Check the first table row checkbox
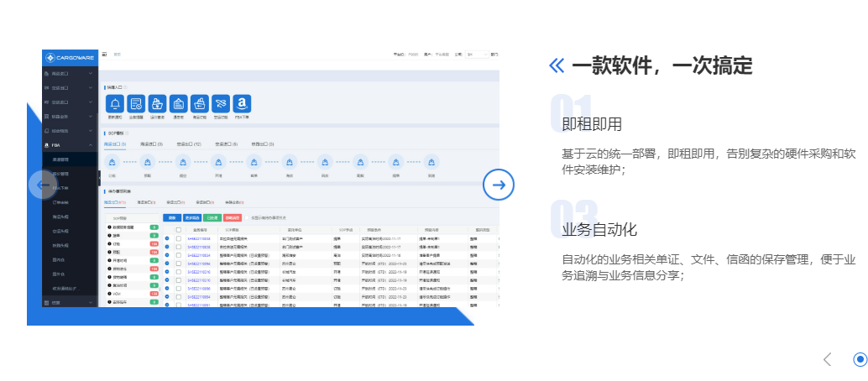Viewport: 868px width, 381px height. pyautogui.click(x=177, y=239)
